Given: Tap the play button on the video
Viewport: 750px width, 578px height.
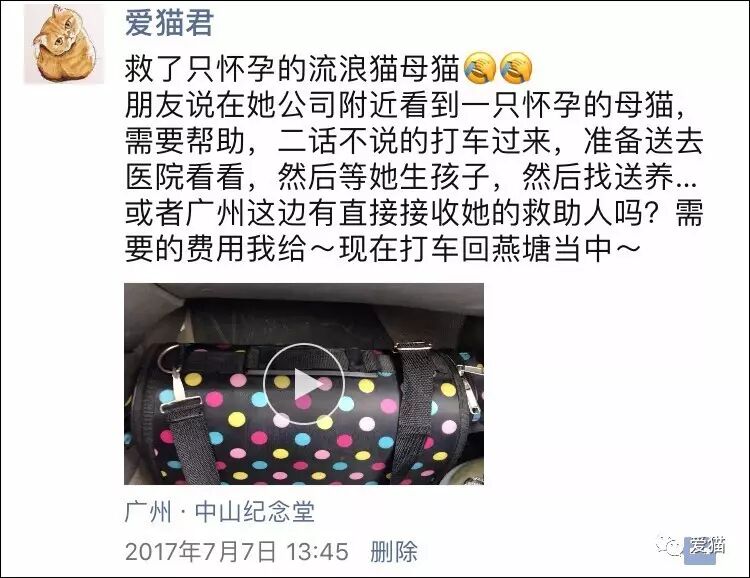Looking at the screenshot, I should point(304,384).
